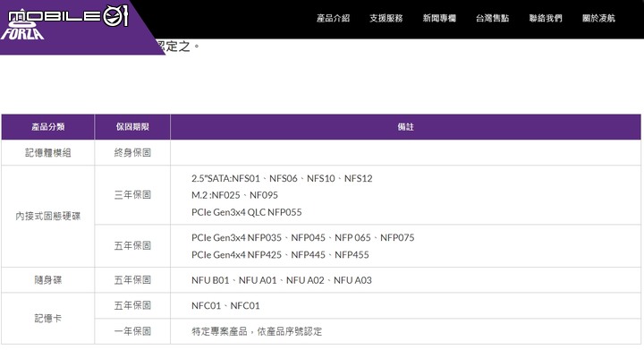
Task: Select the 終身保固 warranty cell
Action: 132,153
